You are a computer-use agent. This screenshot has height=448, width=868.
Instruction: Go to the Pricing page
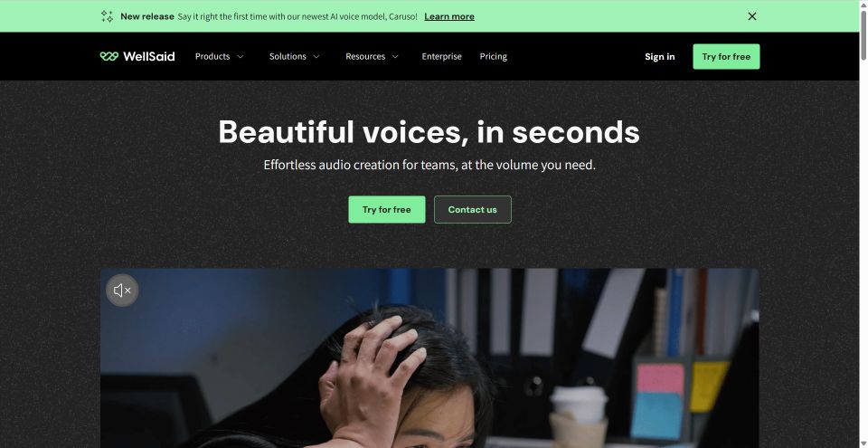494,56
